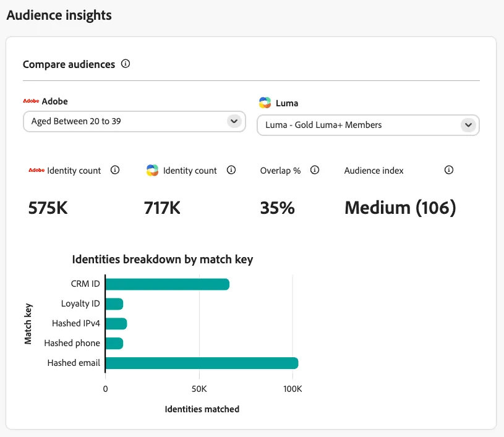504x437 pixels.
Task: Click the CRM ID bar in chart
Action: (168, 284)
